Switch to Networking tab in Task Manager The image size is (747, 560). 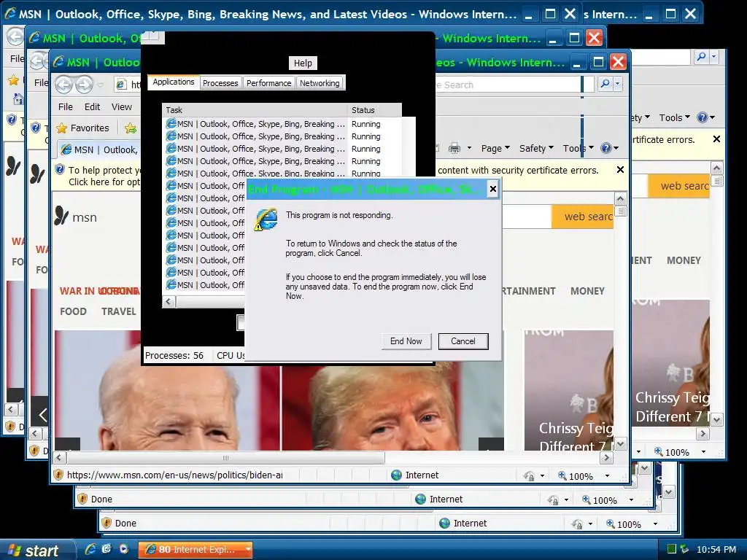coord(320,83)
